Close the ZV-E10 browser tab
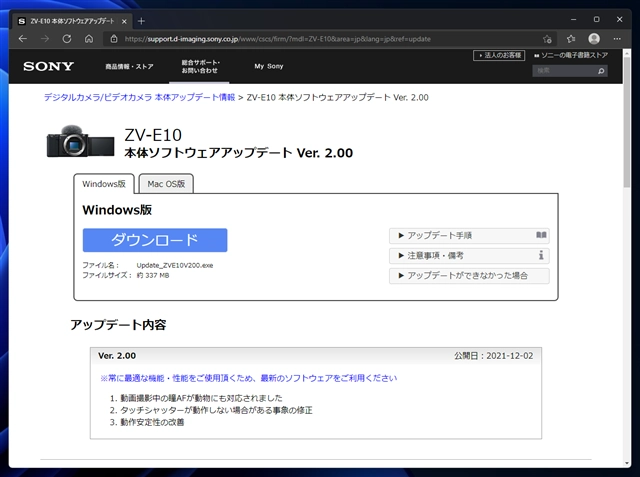Image resolution: width=640 pixels, height=477 pixels. click(124, 21)
